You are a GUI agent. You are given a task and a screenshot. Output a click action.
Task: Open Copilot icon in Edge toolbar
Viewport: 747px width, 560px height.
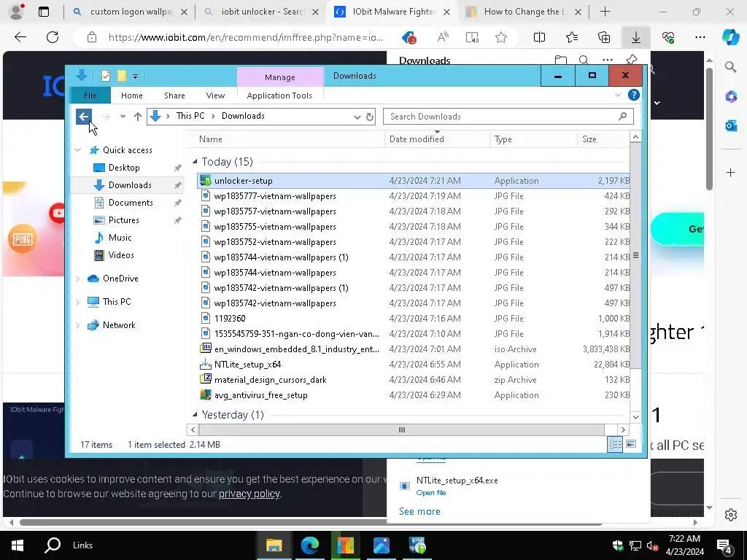[730, 37]
